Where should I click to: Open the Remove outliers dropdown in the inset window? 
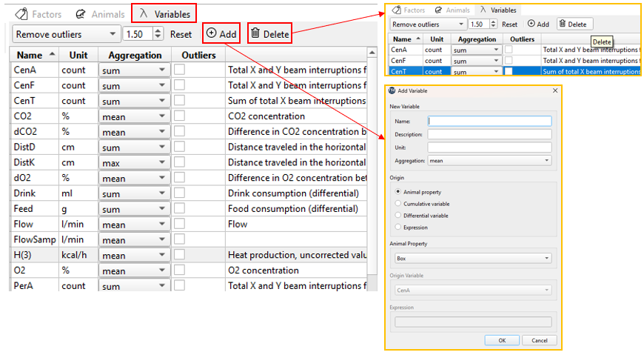click(x=428, y=24)
